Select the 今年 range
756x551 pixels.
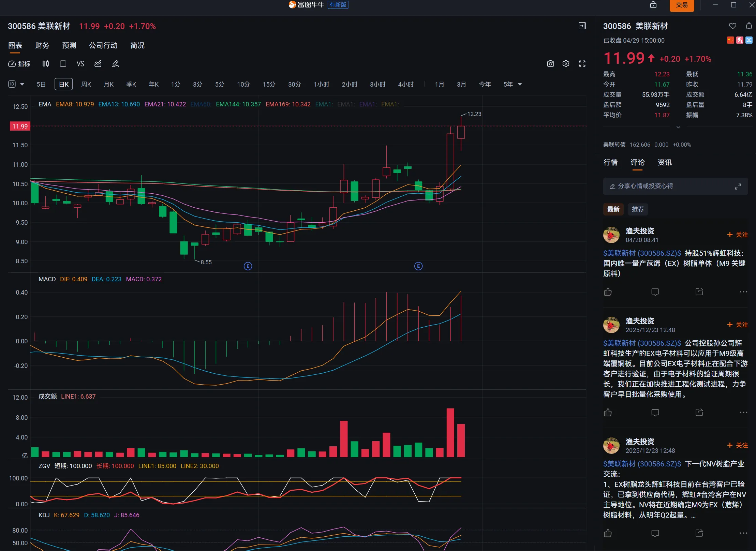[485, 84]
